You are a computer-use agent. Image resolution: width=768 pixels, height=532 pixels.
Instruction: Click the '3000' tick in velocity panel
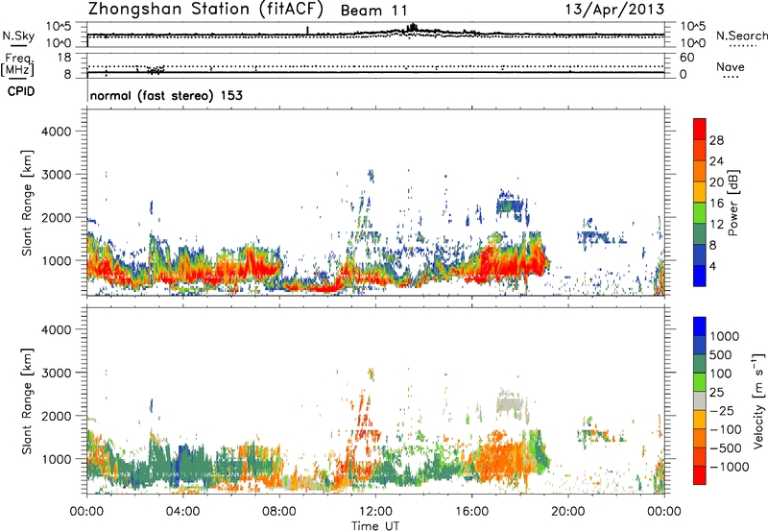(x=56, y=373)
